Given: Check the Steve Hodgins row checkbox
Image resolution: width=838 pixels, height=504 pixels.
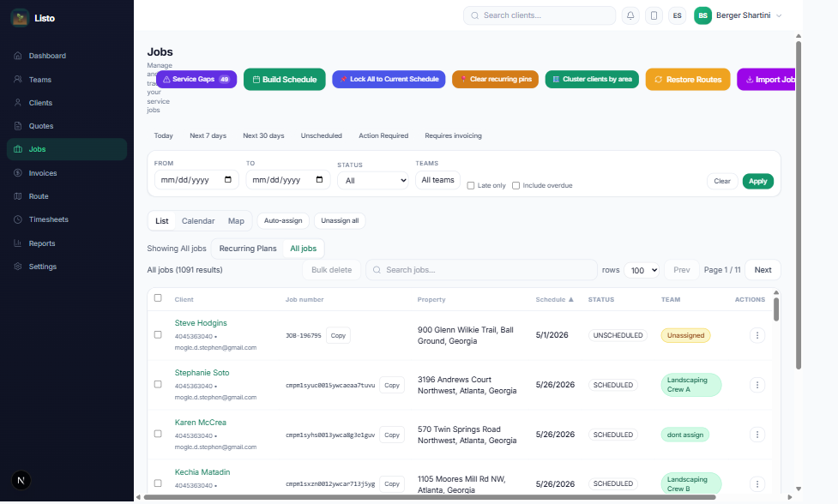Looking at the screenshot, I should pyautogui.click(x=158, y=335).
